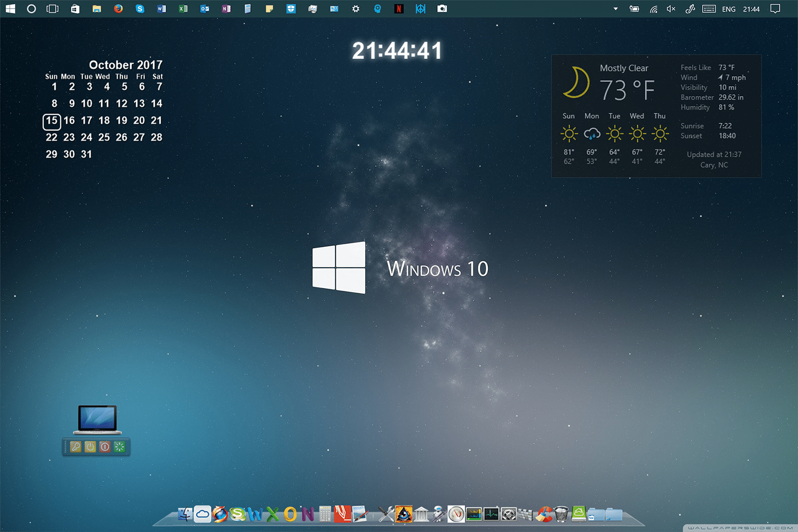Launch Microsoft Store from the taskbar

(x=75, y=8)
